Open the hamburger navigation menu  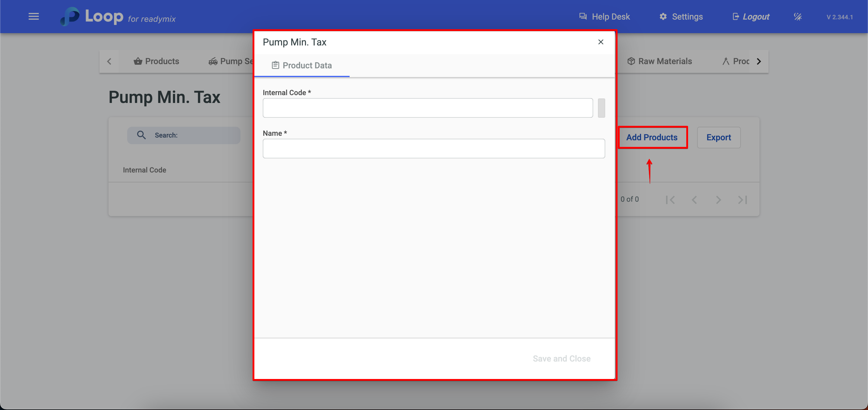pyautogui.click(x=34, y=17)
